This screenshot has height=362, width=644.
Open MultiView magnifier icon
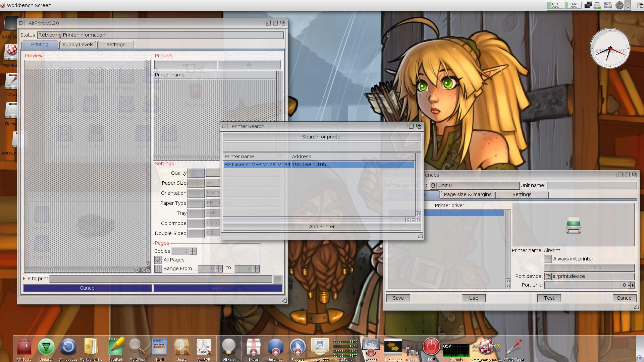[x=138, y=347]
